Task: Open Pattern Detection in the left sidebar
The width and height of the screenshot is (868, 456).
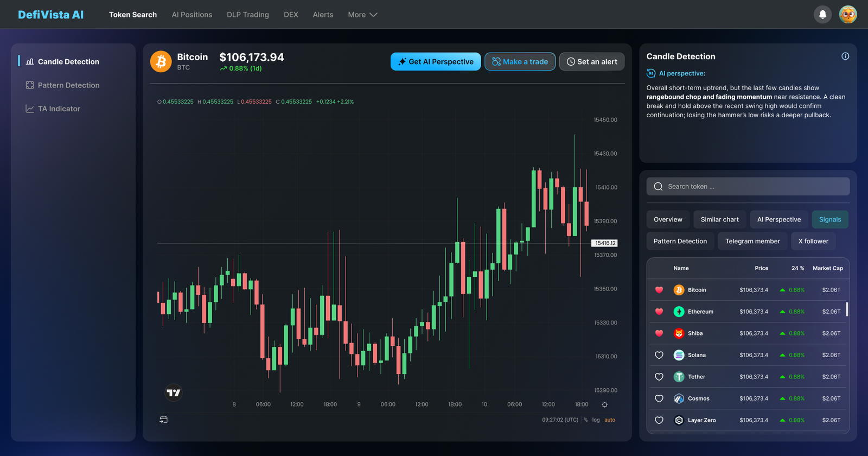Action: point(68,85)
